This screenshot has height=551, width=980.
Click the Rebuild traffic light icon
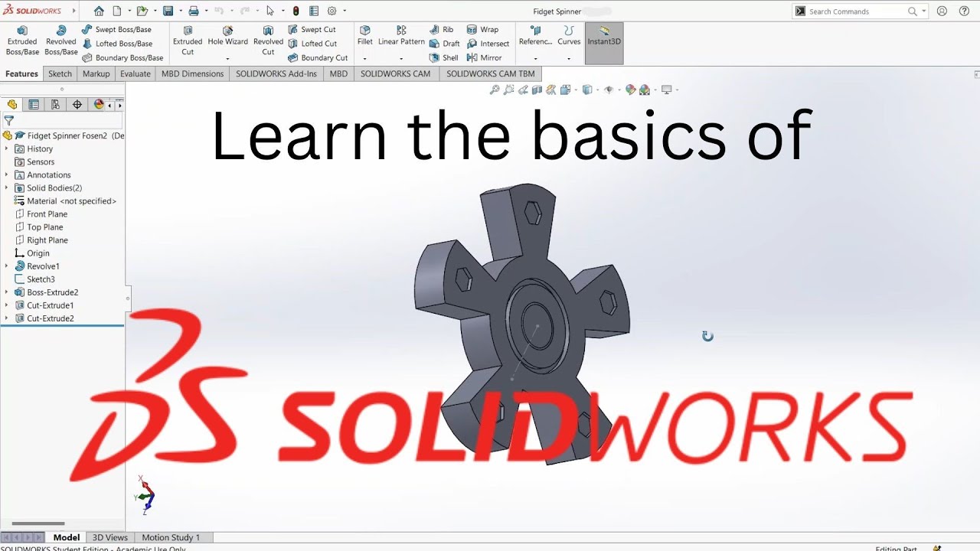pos(296,11)
